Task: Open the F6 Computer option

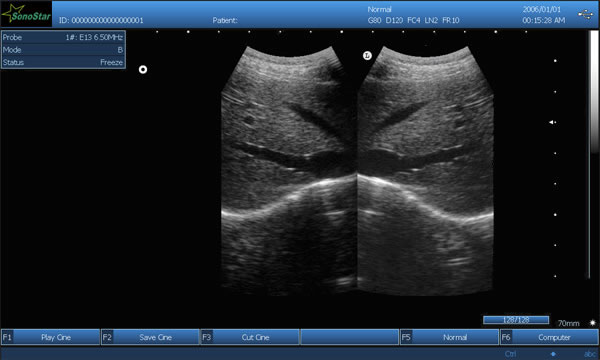Action: 549,337
